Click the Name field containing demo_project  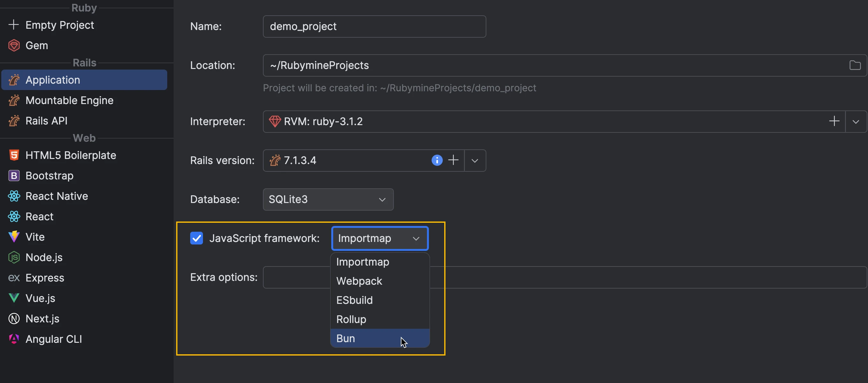[x=374, y=26]
